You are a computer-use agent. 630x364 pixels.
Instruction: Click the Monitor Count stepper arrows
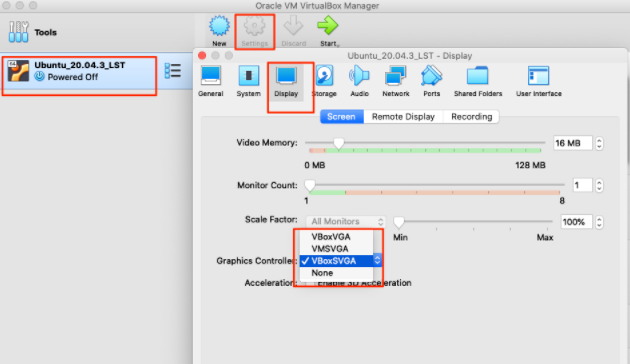click(x=599, y=186)
